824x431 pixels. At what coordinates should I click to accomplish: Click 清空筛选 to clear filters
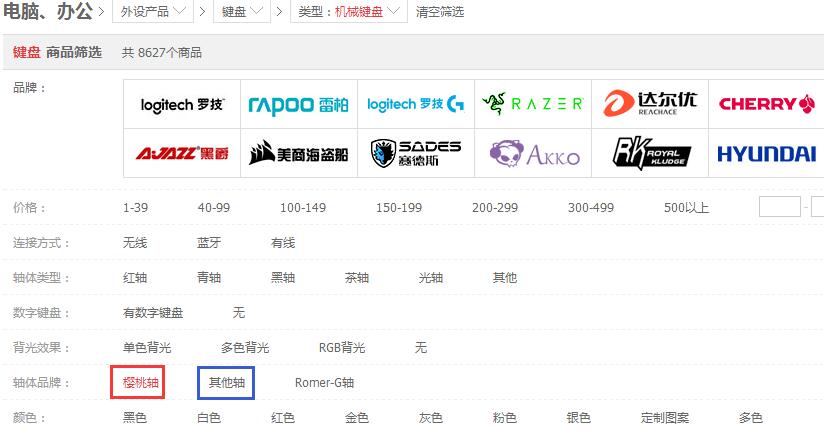440,12
